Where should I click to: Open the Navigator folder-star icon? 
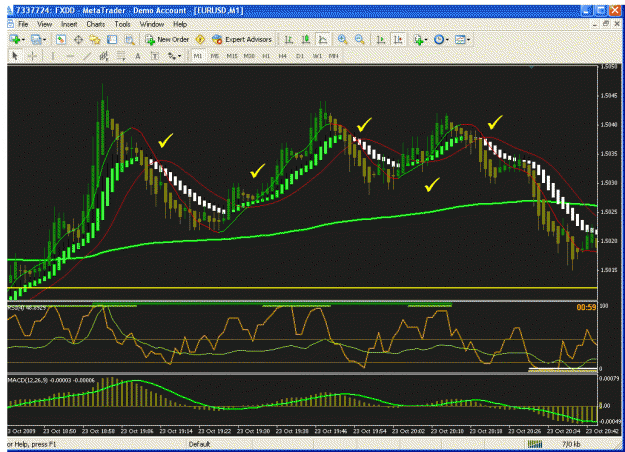[95, 39]
